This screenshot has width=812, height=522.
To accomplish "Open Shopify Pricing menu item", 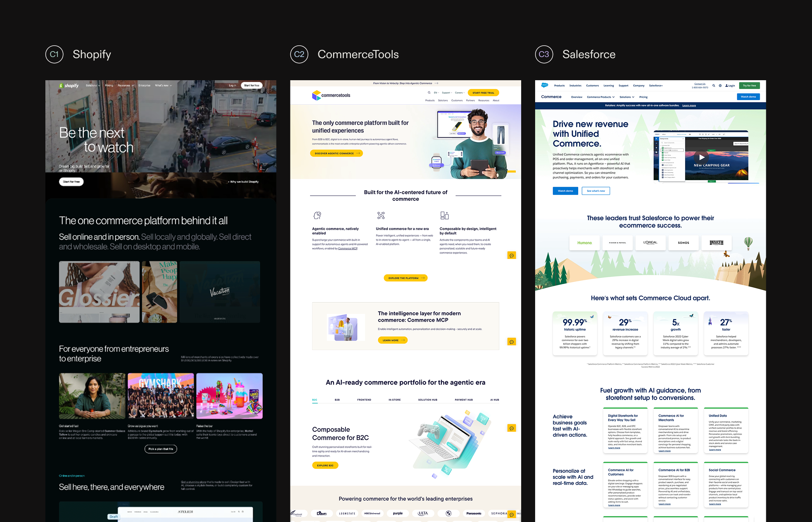I will coord(109,86).
